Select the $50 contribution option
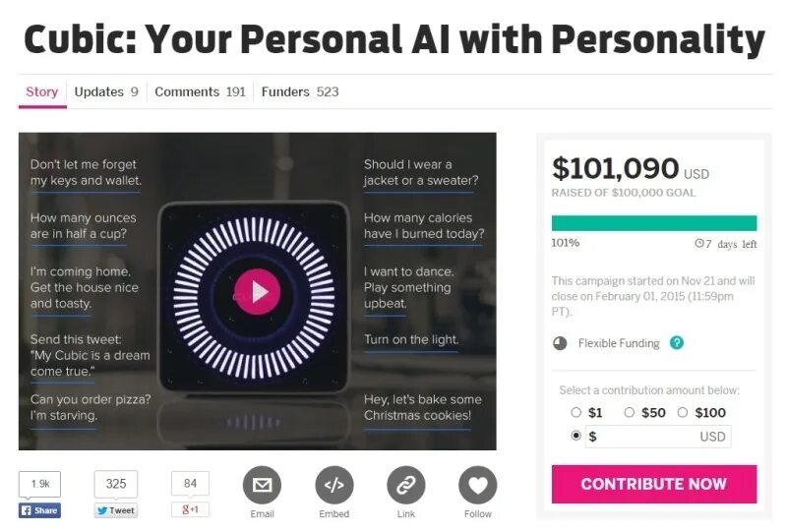 629,412
